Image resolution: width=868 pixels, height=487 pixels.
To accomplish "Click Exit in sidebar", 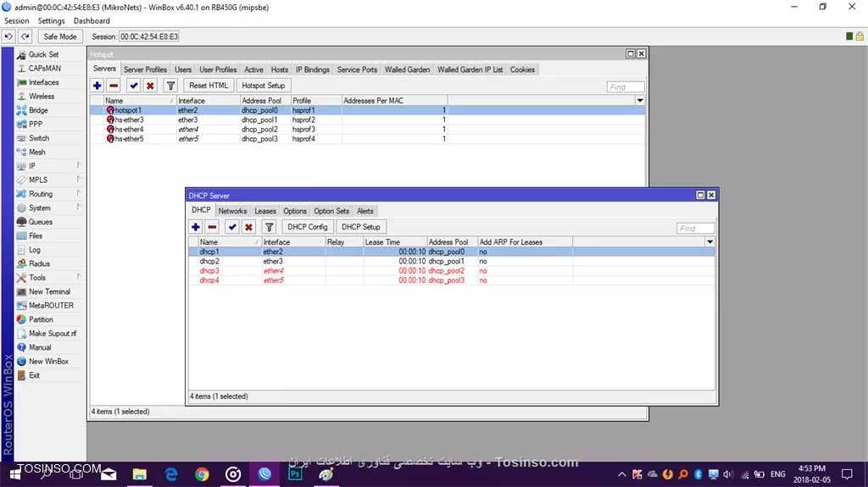I will tap(34, 375).
